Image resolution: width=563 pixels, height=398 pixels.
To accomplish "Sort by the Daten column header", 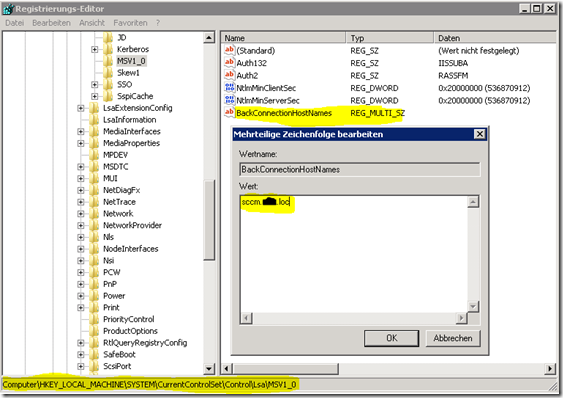I will click(x=495, y=38).
